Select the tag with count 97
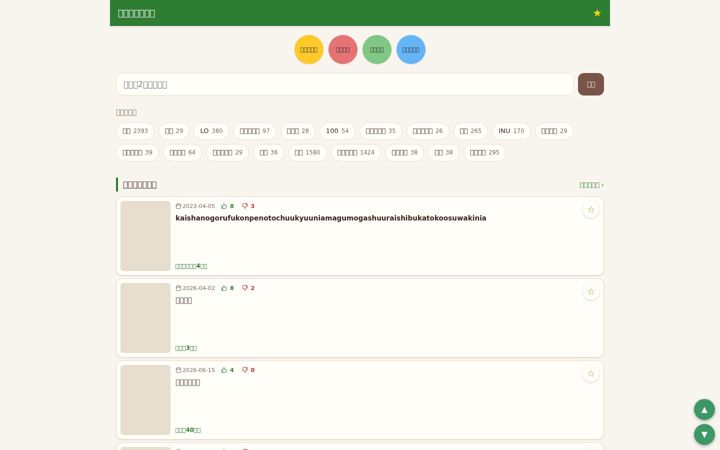 click(254, 131)
